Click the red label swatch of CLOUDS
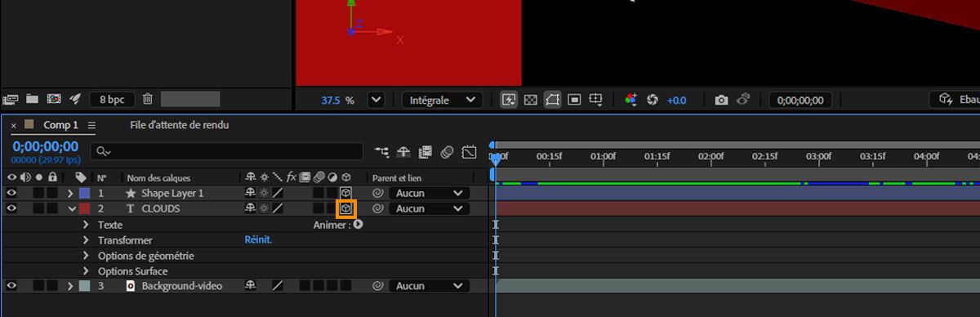The image size is (980, 317). point(85,209)
